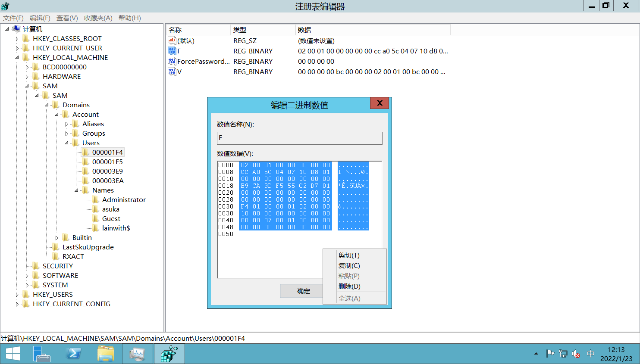This screenshot has width=640, height=364.
Task: Click the computer root icon
Action: click(x=16, y=29)
